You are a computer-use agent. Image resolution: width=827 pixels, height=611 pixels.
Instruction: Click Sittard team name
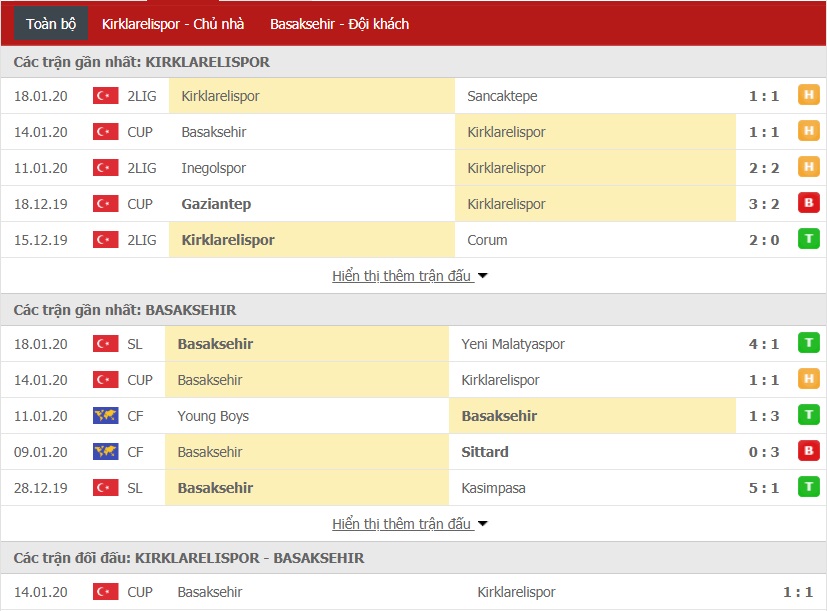click(485, 452)
